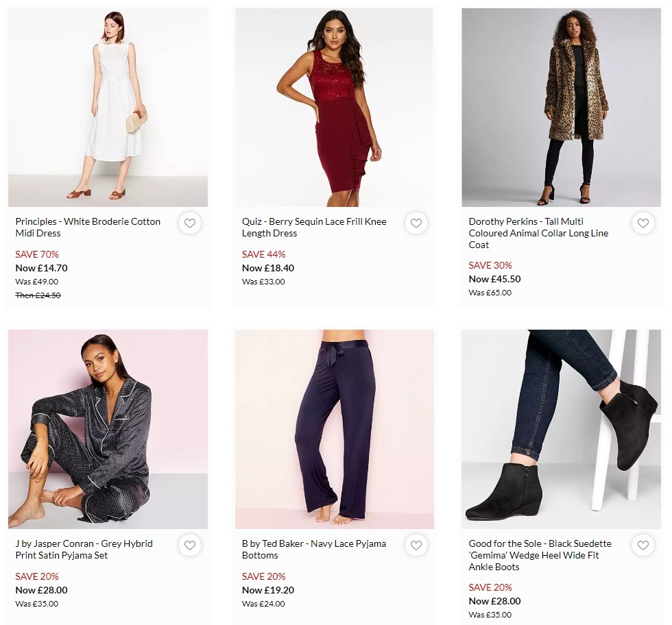Add the Grey Satin Pyjama Set to wishlist

[190, 546]
